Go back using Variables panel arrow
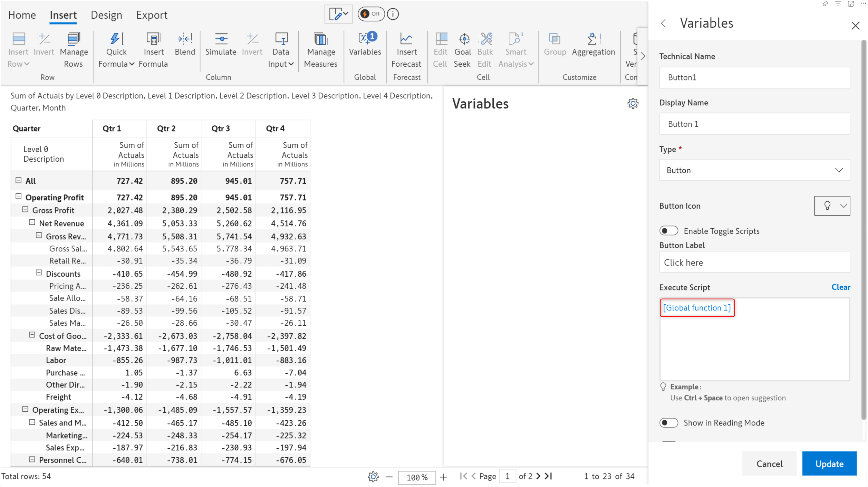Image resolution: width=868 pixels, height=487 pixels. (663, 23)
